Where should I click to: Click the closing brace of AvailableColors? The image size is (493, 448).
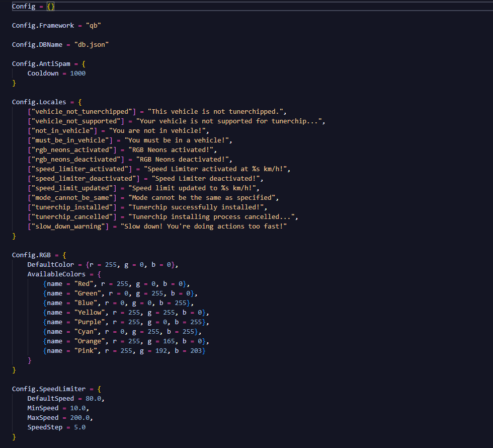30,360
